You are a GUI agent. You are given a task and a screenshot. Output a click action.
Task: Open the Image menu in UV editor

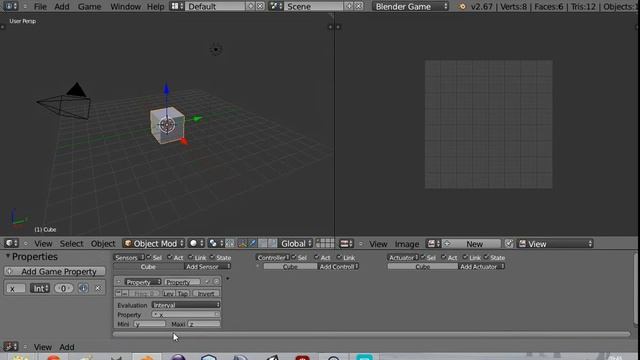pyautogui.click(x=407, y=244)
